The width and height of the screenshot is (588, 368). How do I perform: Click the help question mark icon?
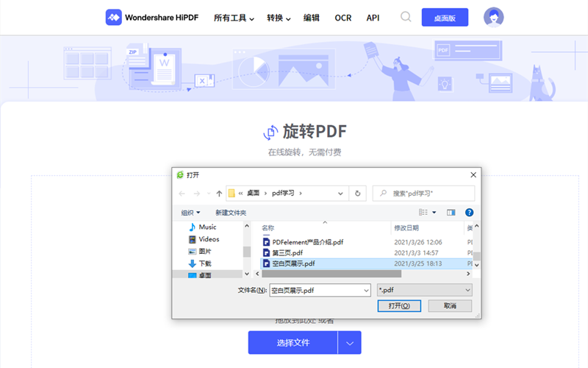pyautogui.click(x=469, y=213)
